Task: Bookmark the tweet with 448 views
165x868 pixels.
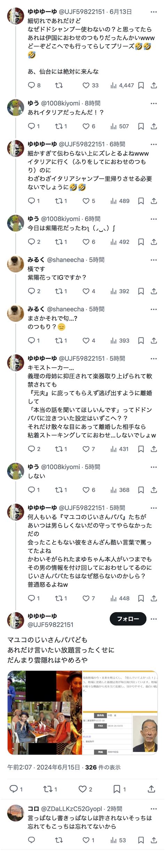Action: (141, 598)
